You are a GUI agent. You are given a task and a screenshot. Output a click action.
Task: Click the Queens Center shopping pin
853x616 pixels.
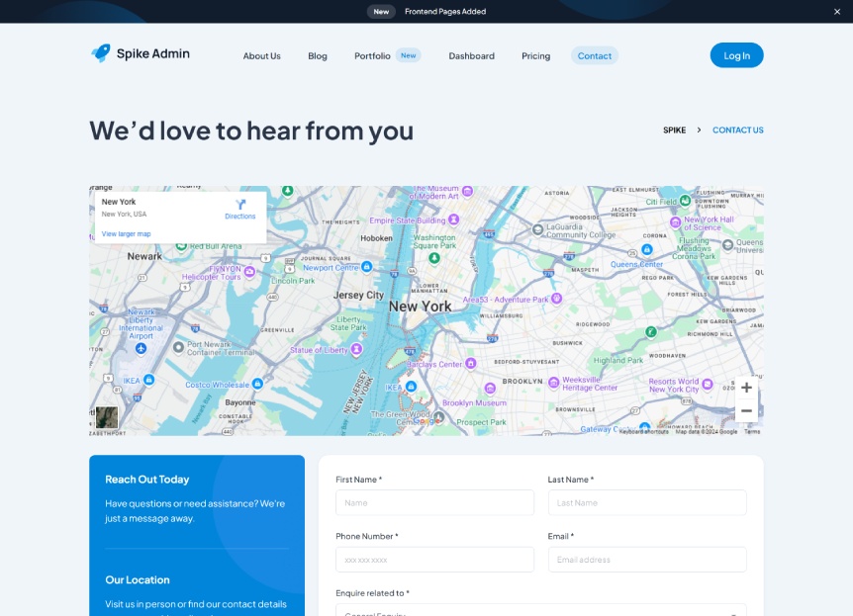(x=647, y=249)
